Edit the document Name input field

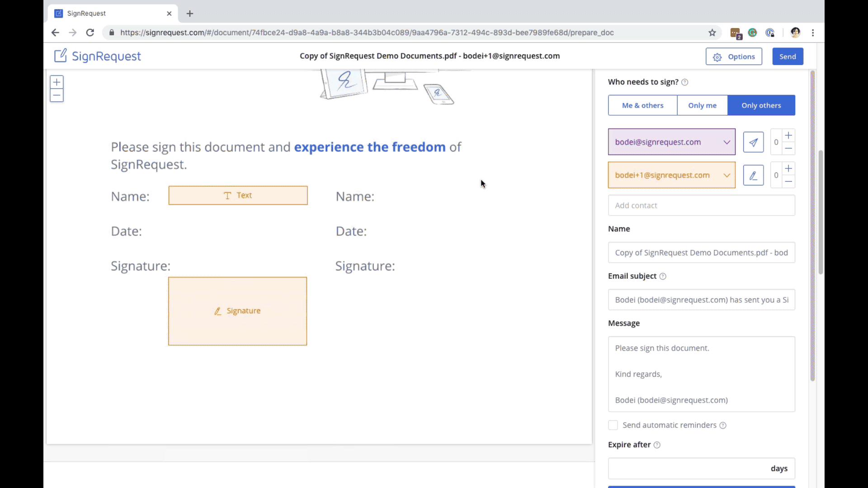pos(701,253)
